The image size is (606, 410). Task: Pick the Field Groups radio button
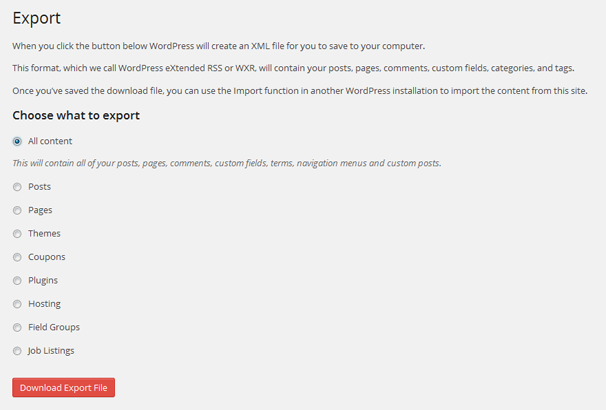(17, 328)
